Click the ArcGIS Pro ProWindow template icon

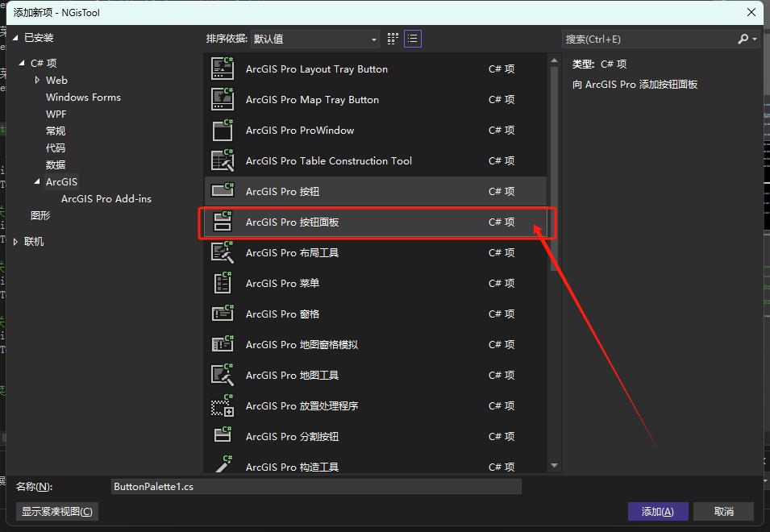pyautogui.click(x=223, y=130)
